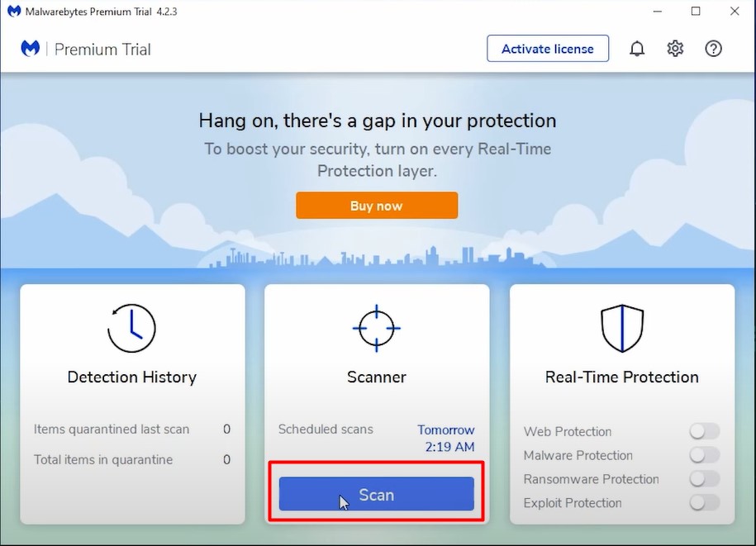Select the Scanner card heading
This screenshot has height=546, width=756.
click(x=377, y=377)
